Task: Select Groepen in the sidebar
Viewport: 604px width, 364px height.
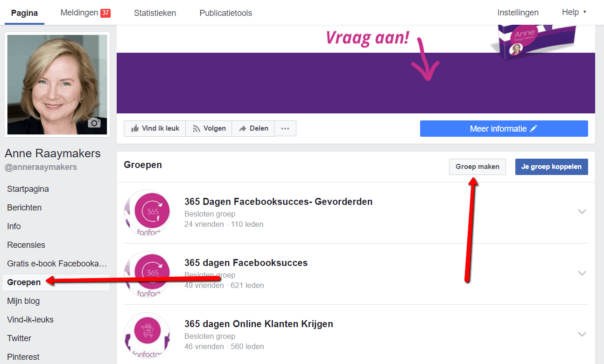Action: point(56,282)
